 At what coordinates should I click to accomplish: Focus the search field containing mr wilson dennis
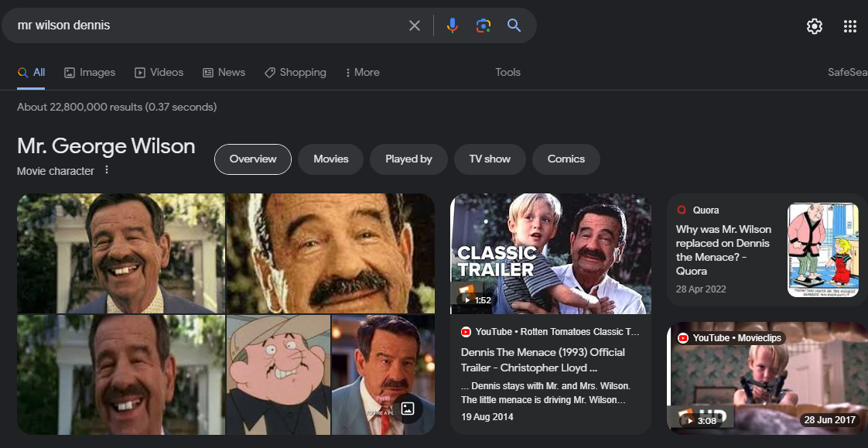tap(207, 26)
